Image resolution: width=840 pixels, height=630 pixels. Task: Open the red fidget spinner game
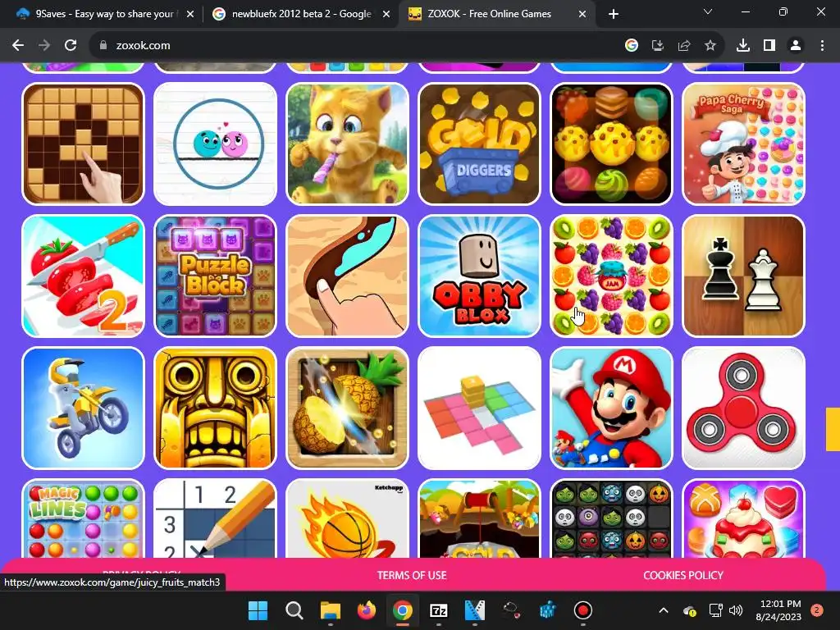(743, 408)
